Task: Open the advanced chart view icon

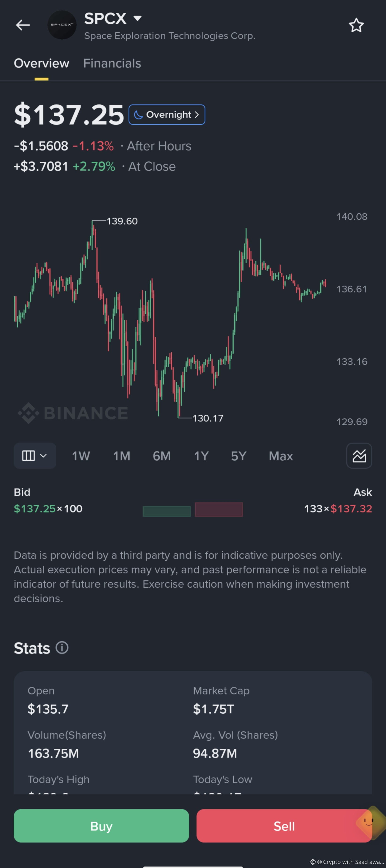Action: 359,455
